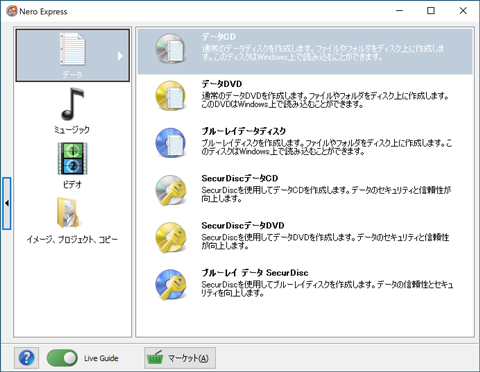Expand the データ category arrow
Image resolution: width=480 pixels, height=372 pixels.
pos(120,56)
